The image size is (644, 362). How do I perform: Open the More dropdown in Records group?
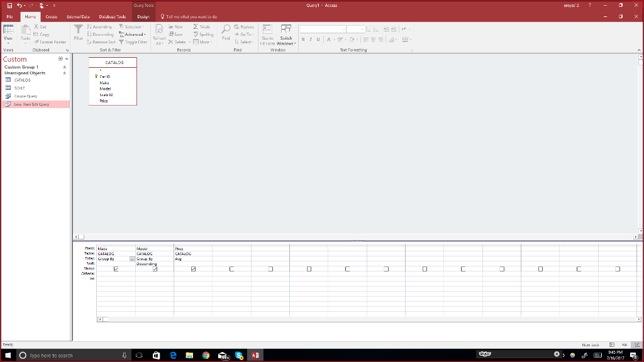[202, 42]
